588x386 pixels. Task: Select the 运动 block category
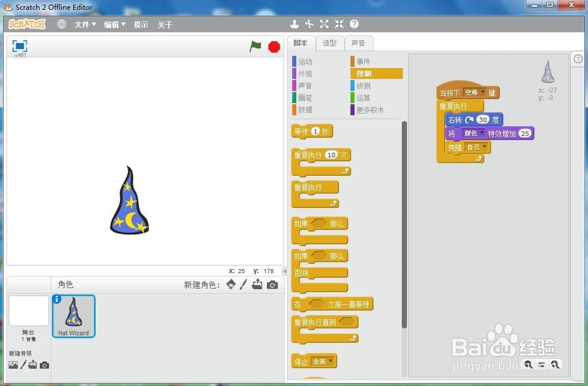(306, 61)
